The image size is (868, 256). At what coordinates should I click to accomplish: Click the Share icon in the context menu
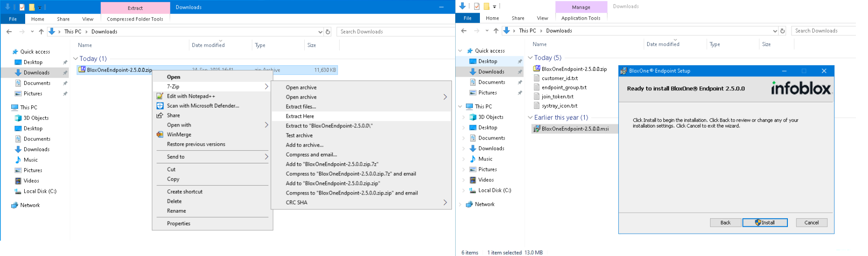pyautogui.click(x=160, y=115)
